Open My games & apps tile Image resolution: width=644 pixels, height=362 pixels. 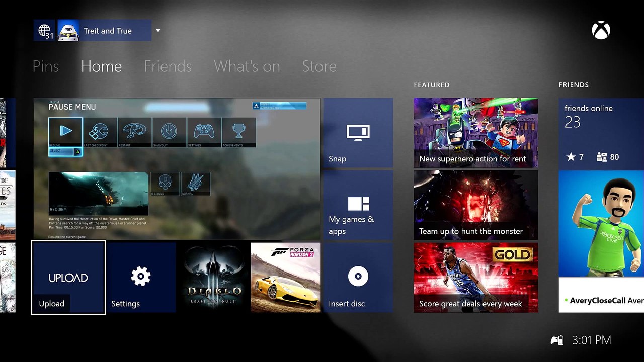358,205
